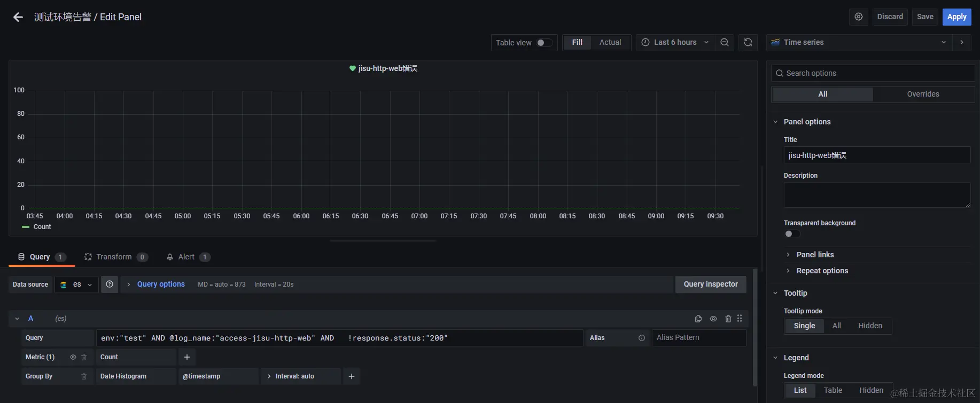Screen dimensions: 980x403
Task: Go back using the arrow icon
Action: [x=18, y=17]
